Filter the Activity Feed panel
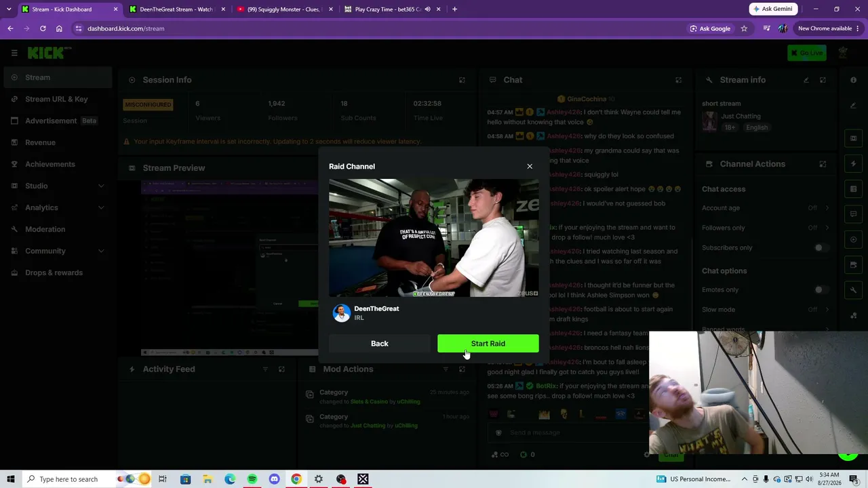The height and width of the screenshot is (488, 868). click(265, 369)
